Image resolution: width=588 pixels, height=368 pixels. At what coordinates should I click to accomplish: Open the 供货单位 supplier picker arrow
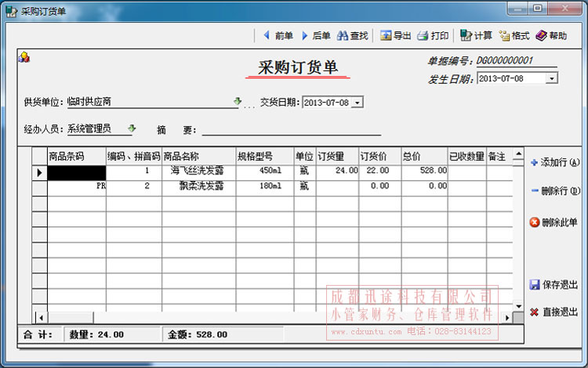click(x=237, y=102)
